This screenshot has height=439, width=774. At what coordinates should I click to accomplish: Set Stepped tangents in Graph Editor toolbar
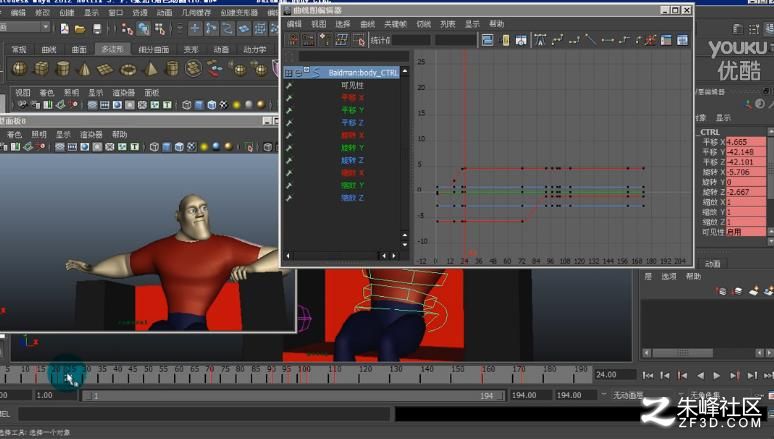624,40
